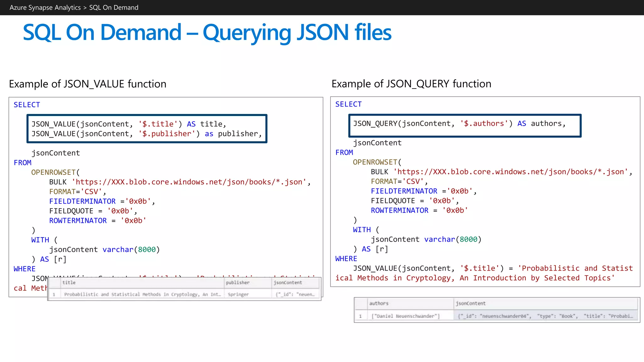Click FIELDTERMINATOR ='0x0b' in the right code block

[x=424, y=191]
